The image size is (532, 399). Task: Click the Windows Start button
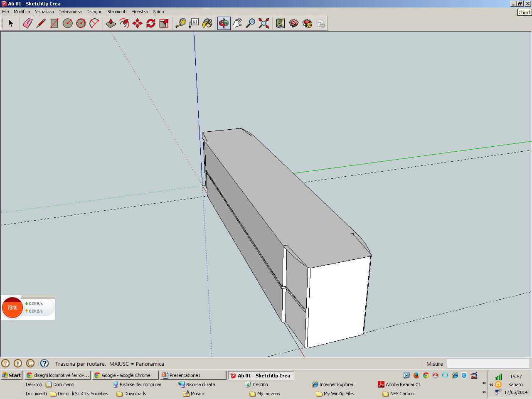12,375
